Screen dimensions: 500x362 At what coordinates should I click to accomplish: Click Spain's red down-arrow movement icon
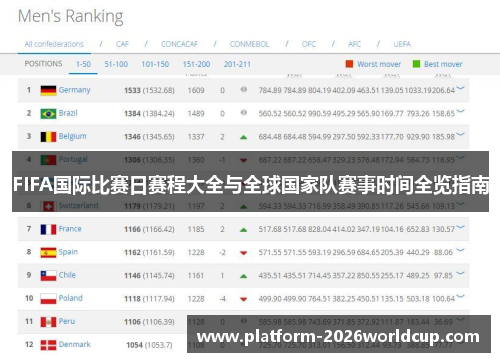244,253
